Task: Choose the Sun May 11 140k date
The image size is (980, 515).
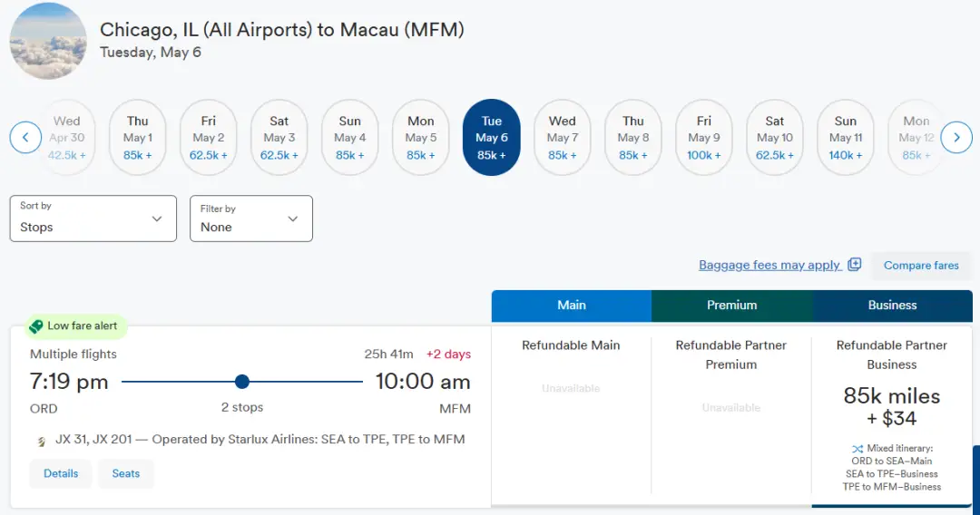Action: (846, 138)
